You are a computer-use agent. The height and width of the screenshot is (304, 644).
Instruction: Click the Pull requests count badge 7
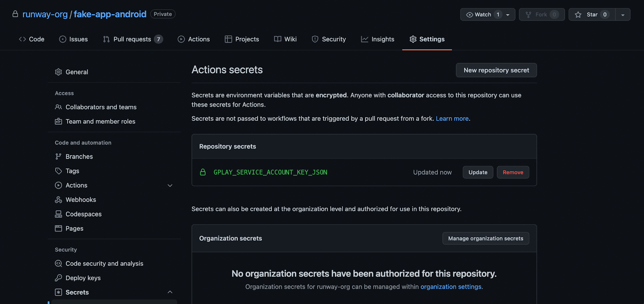[159, 39]
